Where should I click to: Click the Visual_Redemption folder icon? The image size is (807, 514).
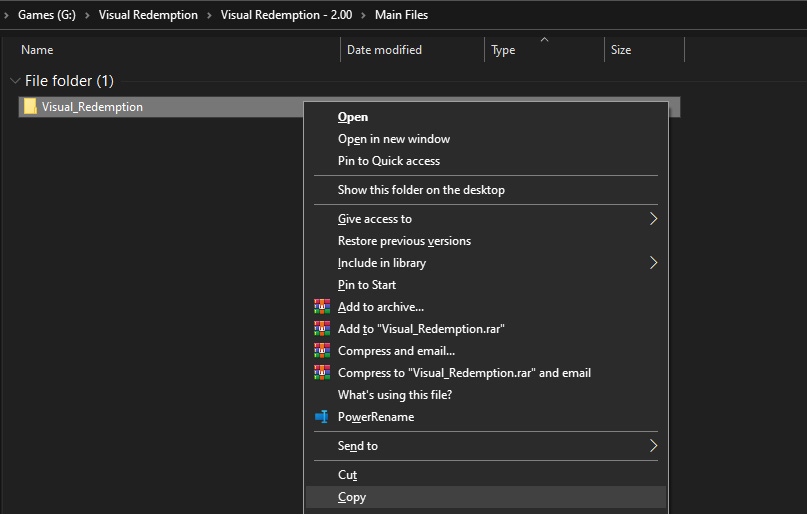pos(30,107)
